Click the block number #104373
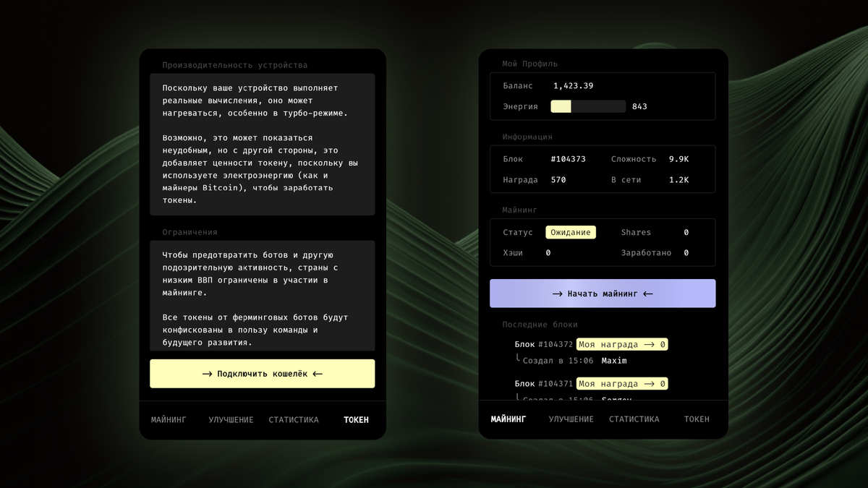This screenshot has height=488, width=868. pos(572,158)
